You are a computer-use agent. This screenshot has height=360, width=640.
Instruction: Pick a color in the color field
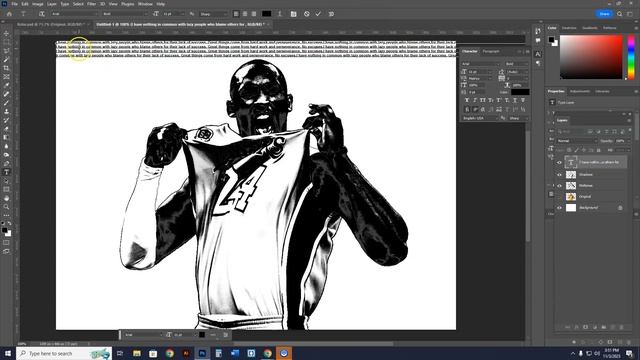(591, 57)
